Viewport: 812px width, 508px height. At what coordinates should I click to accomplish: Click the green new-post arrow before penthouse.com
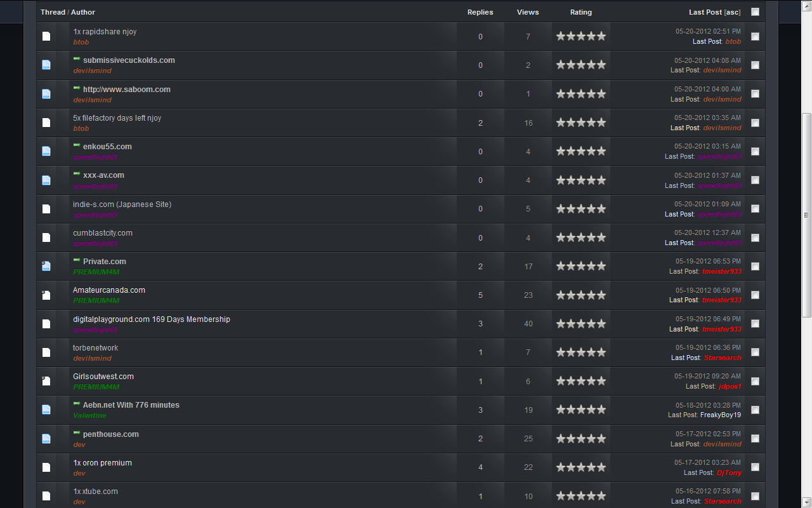(x=77, y=433)
